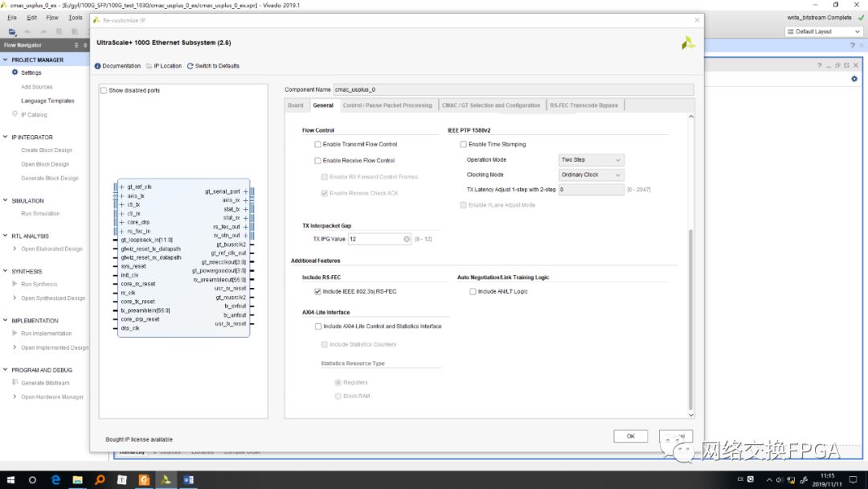868x489 pixels.
Task: Open Microsoft Edge from the taskbar
Action: (x=55, y=480)
